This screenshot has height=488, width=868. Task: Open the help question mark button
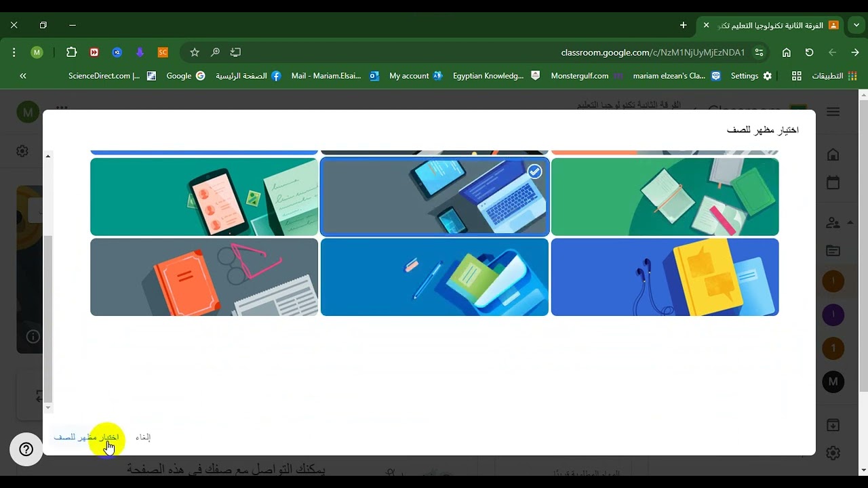tap(26, 449)
